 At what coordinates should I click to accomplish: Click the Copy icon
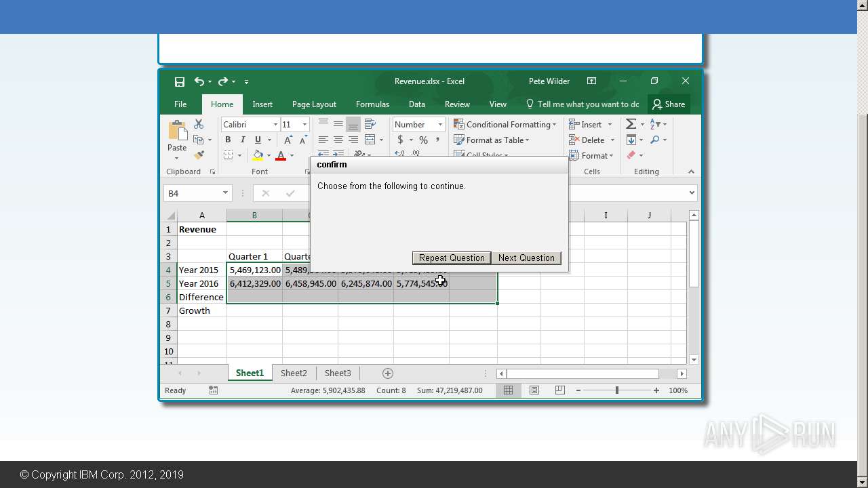pyautogui.click(x=199, y=140)
